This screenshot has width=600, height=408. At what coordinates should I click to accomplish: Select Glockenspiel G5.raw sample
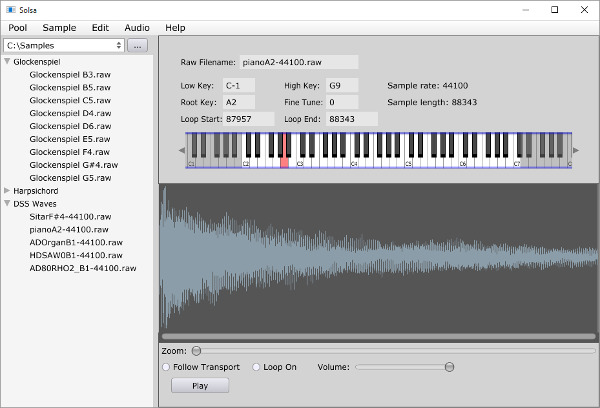pyautogui.click(x=70, y=178)
